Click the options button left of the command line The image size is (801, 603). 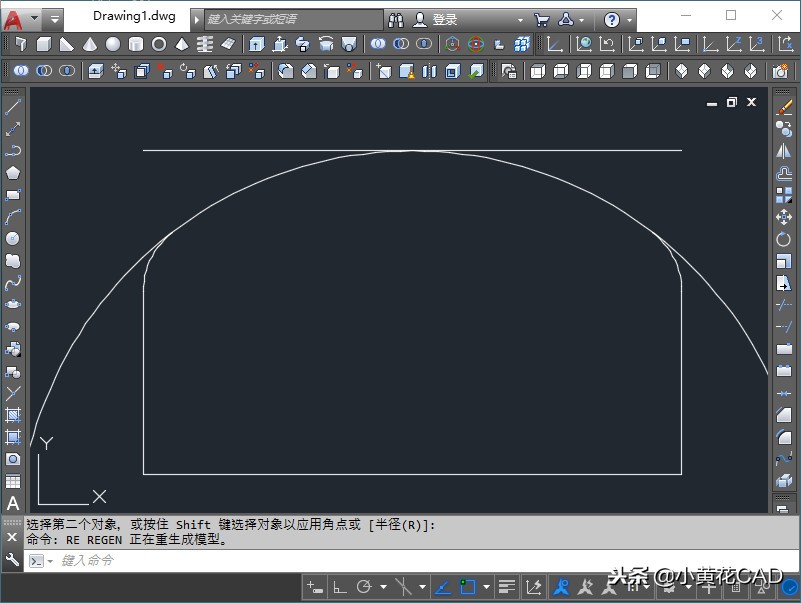14,560
